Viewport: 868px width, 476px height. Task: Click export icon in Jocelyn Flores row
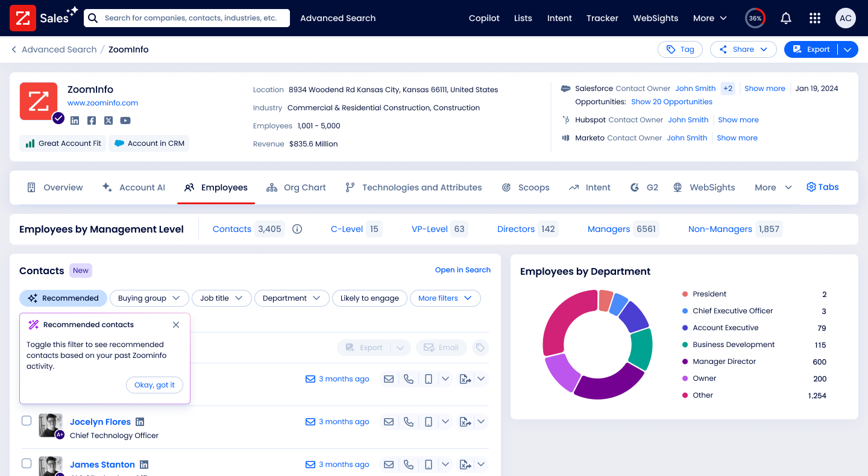465,422
